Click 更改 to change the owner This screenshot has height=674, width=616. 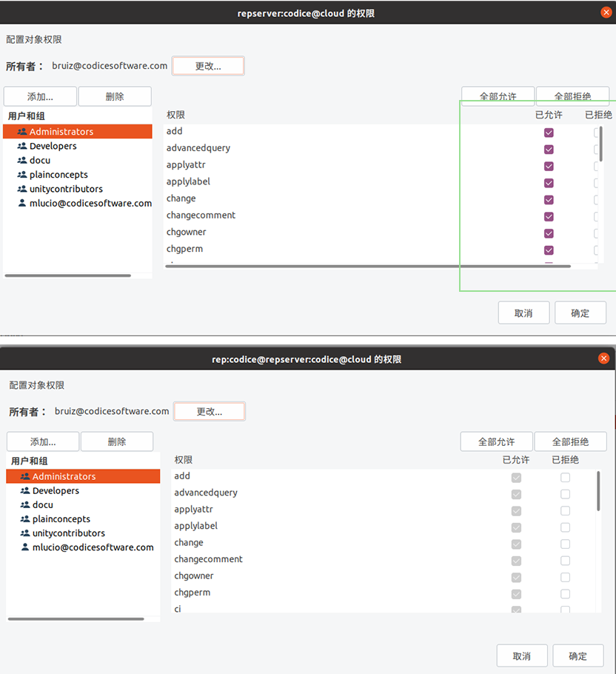207,65
